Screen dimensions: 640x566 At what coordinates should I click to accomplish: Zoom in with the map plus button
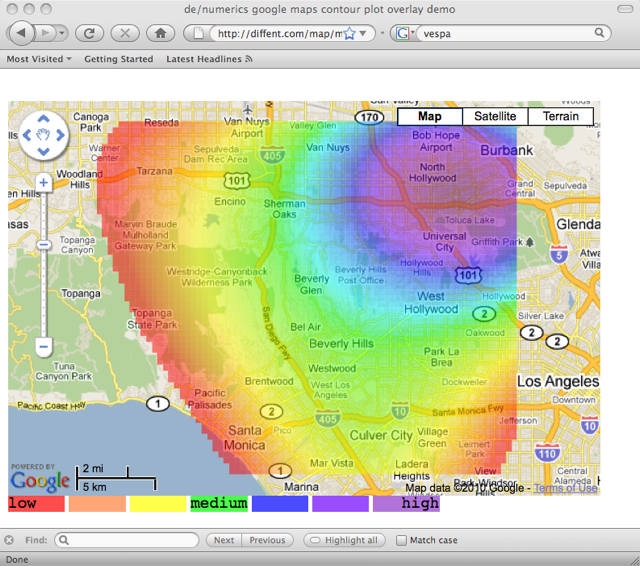point(43,183)
